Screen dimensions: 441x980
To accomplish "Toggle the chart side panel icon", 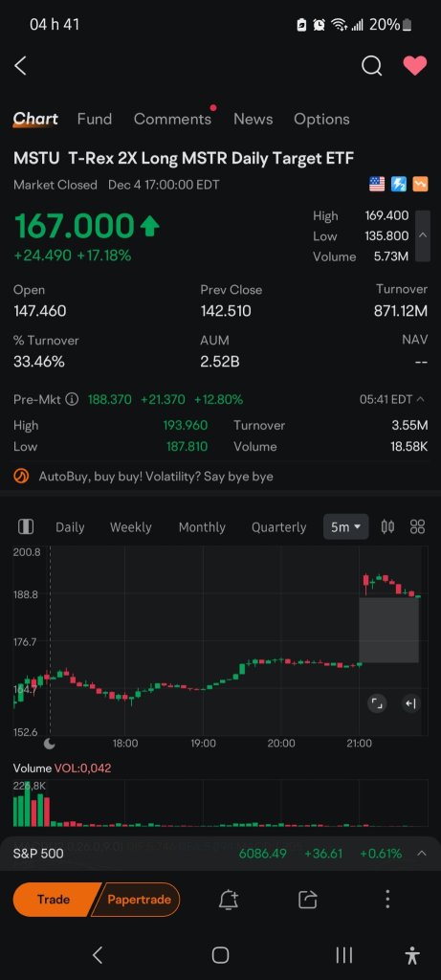I will tap(26, 527).
